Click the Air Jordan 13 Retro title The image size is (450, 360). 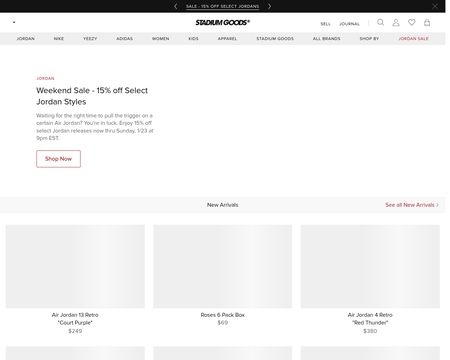75,319
